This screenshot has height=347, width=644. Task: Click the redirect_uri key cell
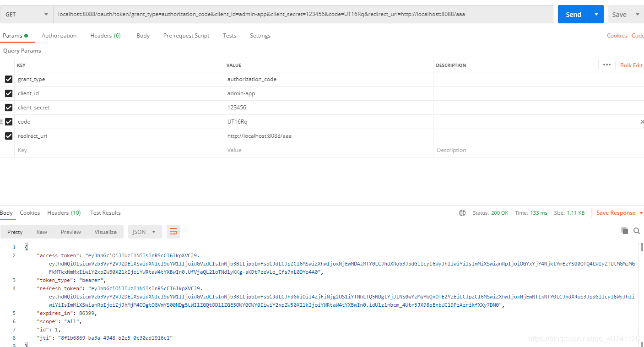tap(119, 136)
